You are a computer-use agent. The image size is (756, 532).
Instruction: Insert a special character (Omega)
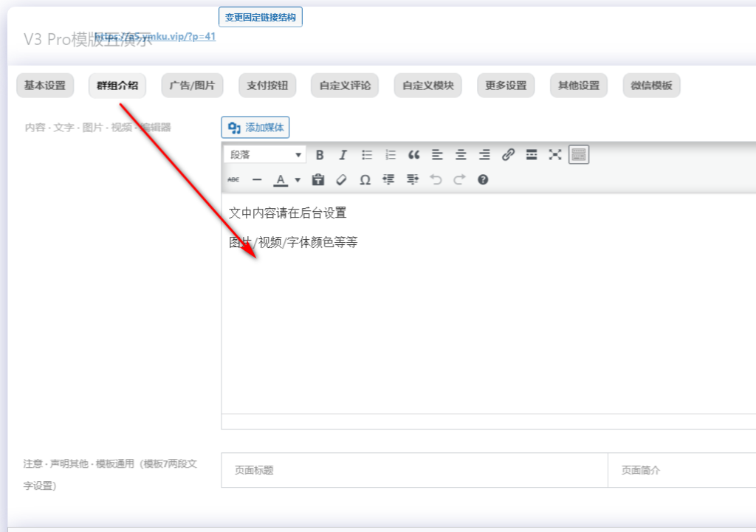tap(365, 179)
